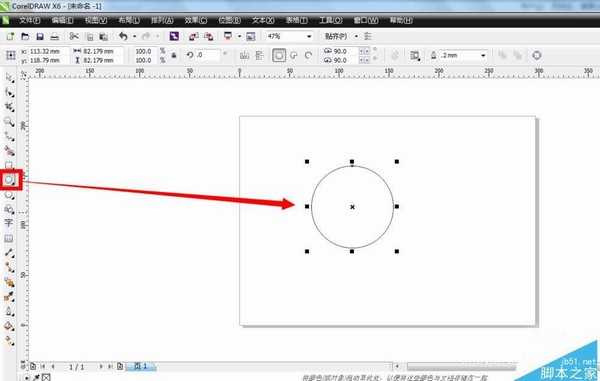The image size is (600, 381).
Task: Choose the Zoom magnifier tool
Action: click(9, 122)
